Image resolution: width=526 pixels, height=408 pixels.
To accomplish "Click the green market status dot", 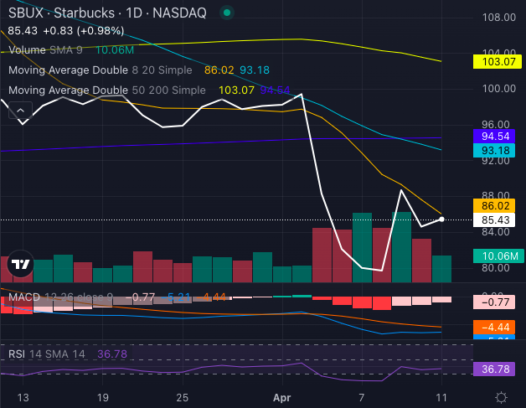I will (227, 13).
